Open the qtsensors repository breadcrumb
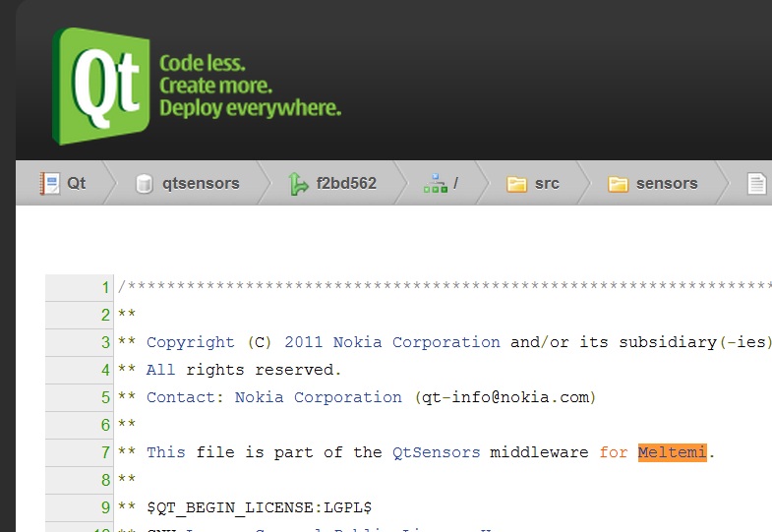The height and width of the screenshot is (532, 772). 201,184
